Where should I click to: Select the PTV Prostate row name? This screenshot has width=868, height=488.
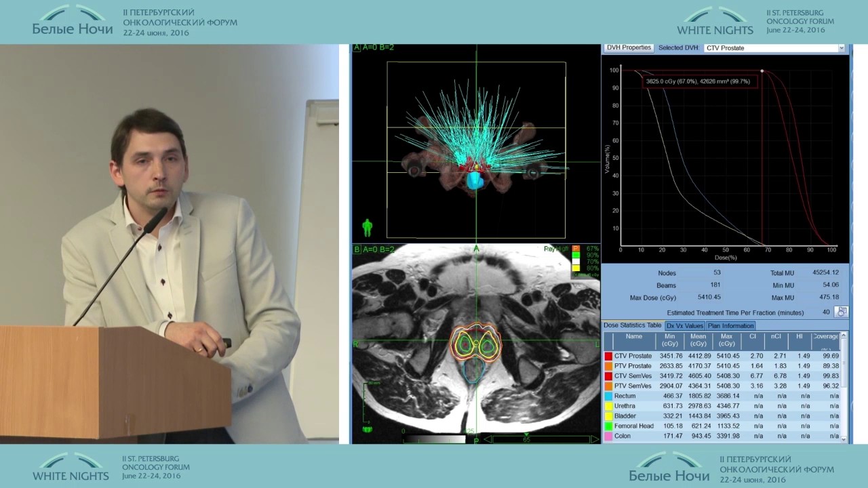633,366
